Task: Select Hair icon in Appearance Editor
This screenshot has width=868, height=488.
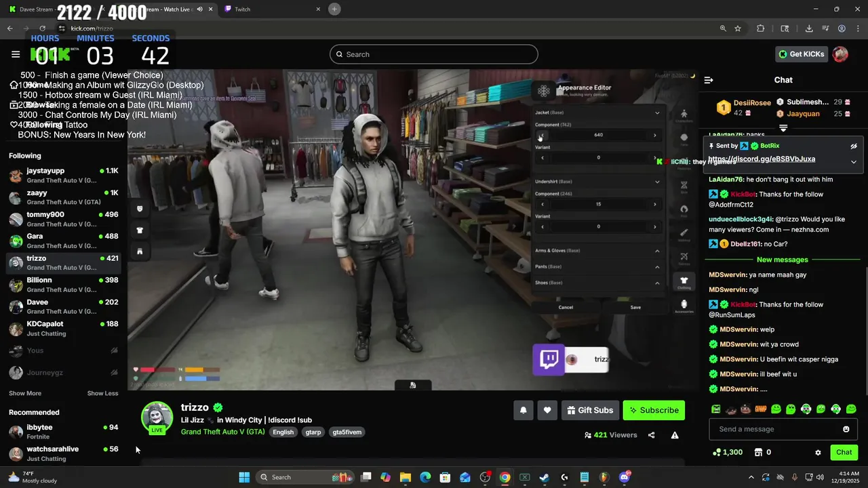Action: point(684,210)
